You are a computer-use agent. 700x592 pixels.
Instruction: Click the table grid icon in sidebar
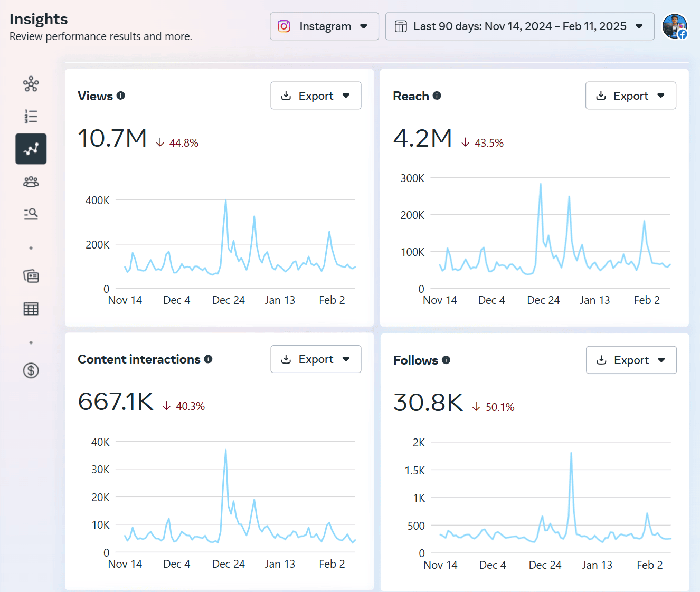[31, 309]
